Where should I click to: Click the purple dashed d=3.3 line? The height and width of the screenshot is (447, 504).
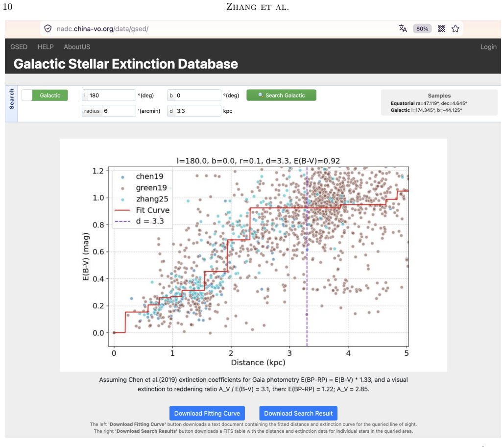(307, 256)
